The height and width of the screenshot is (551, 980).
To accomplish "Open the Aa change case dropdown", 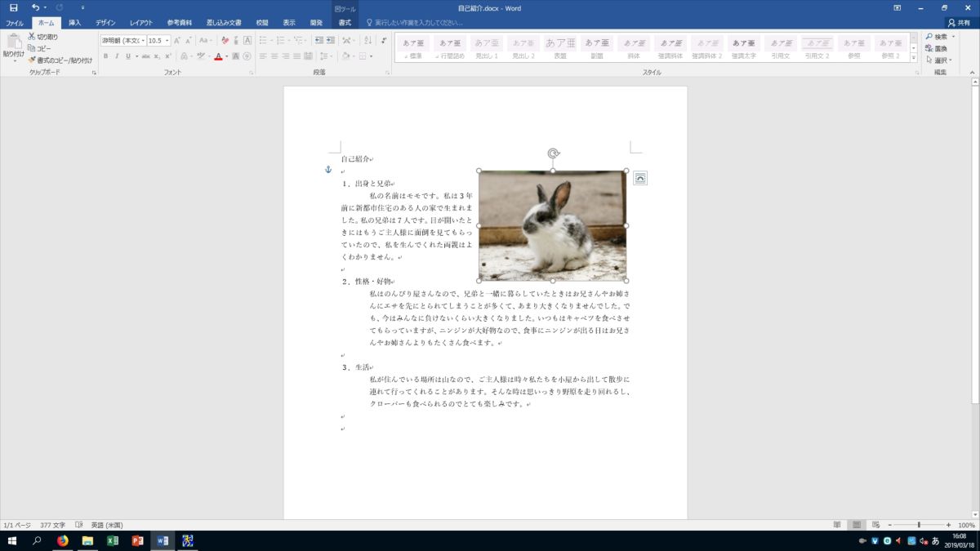I will [x=204, y=40].
